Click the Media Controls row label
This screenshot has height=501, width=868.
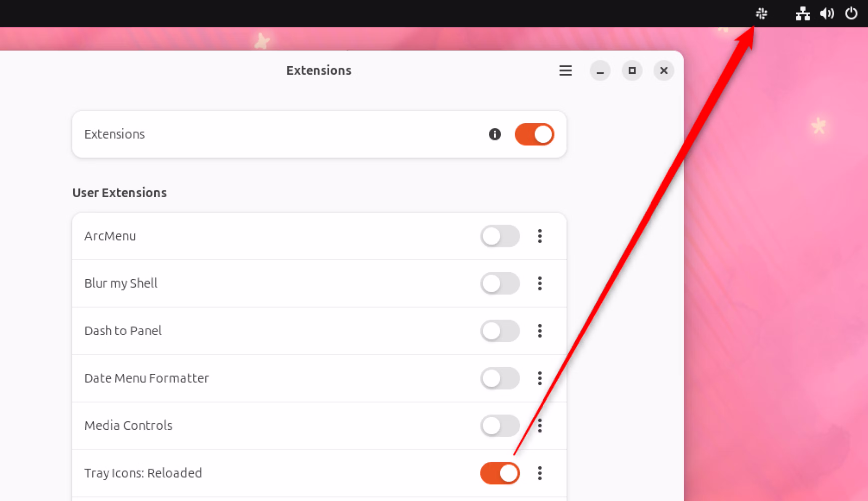click(x=128, y=426)
